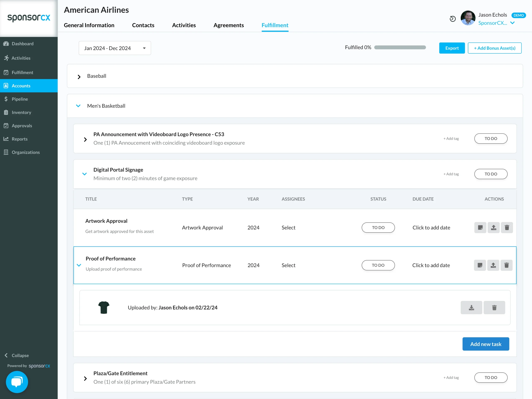Click the DUE DATE column header
Screen dimensions: 532x399
(x=423, y=199)
